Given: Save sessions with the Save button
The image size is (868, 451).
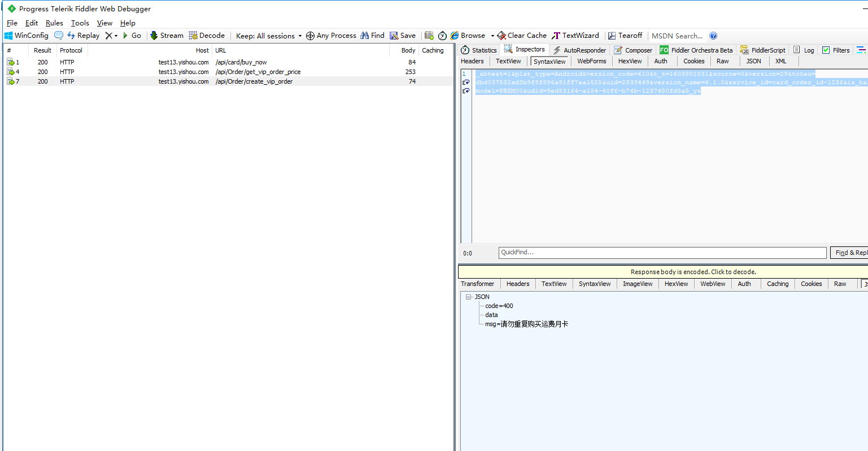Looking at the screenshot, I should point(403,36).
